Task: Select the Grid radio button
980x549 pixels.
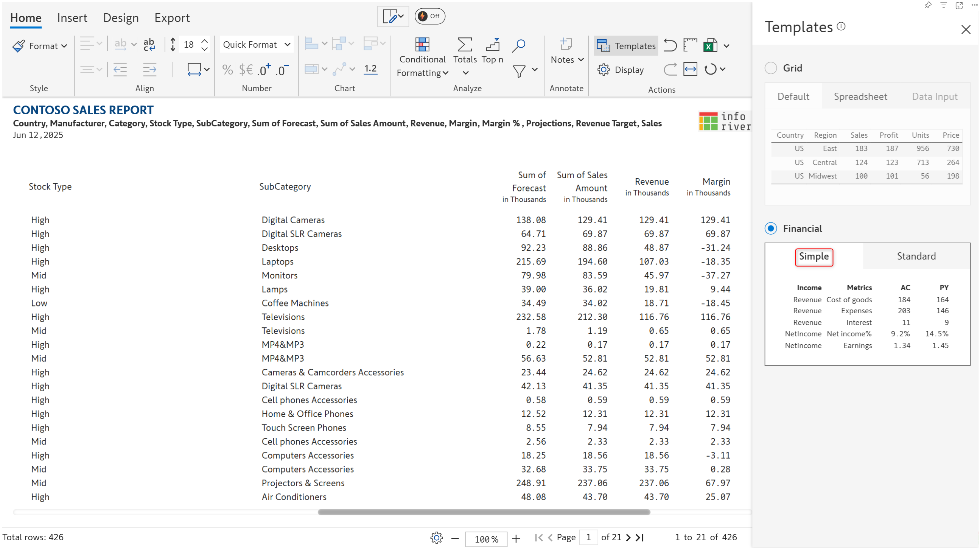Action: pyautogui.click(x=770, y=68)
